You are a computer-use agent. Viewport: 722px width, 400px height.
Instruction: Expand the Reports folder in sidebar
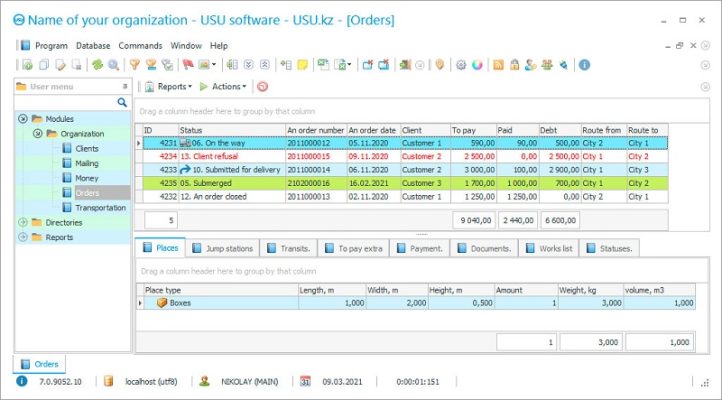[23, 237]
